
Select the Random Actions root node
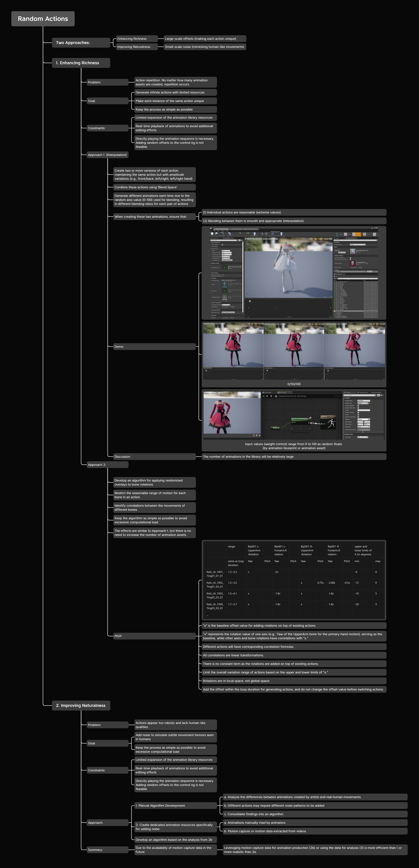click(43, 19)
